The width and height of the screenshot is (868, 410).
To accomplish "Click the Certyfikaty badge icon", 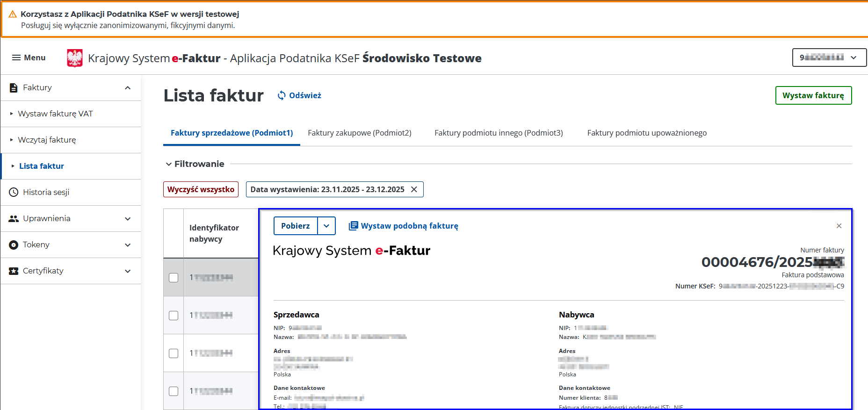I will point(14,271).
